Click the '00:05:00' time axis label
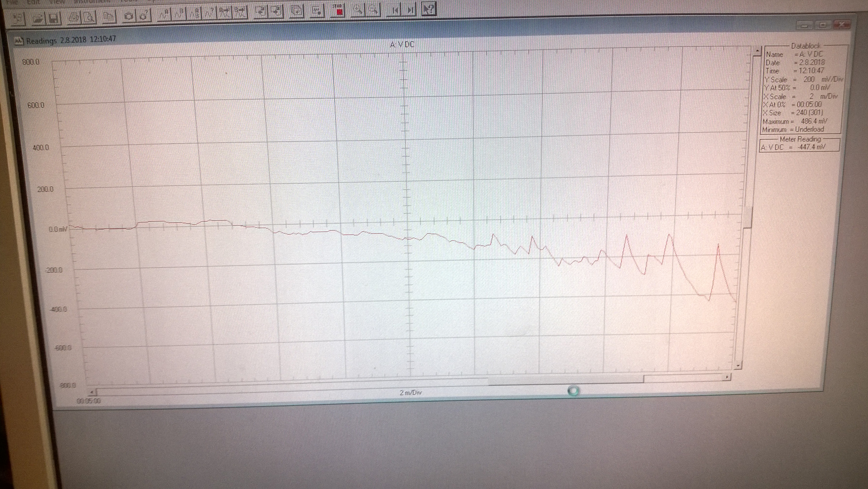This screenshot has height=489, width=868. pos(89,401)
